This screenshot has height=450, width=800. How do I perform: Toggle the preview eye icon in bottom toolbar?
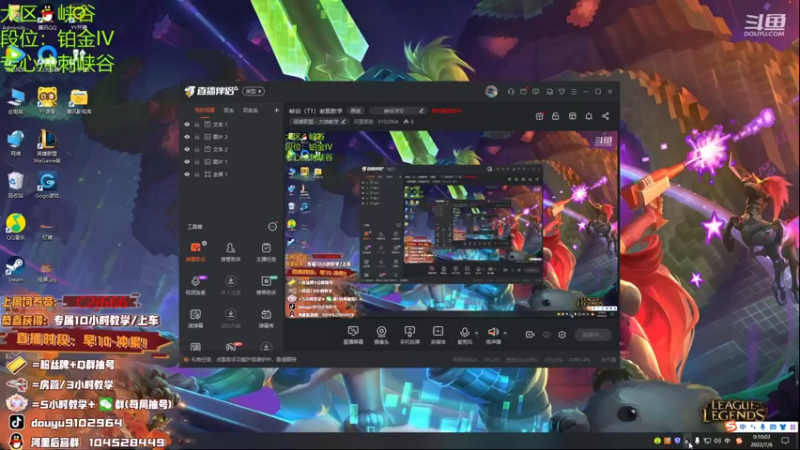(x=546, y=335)
